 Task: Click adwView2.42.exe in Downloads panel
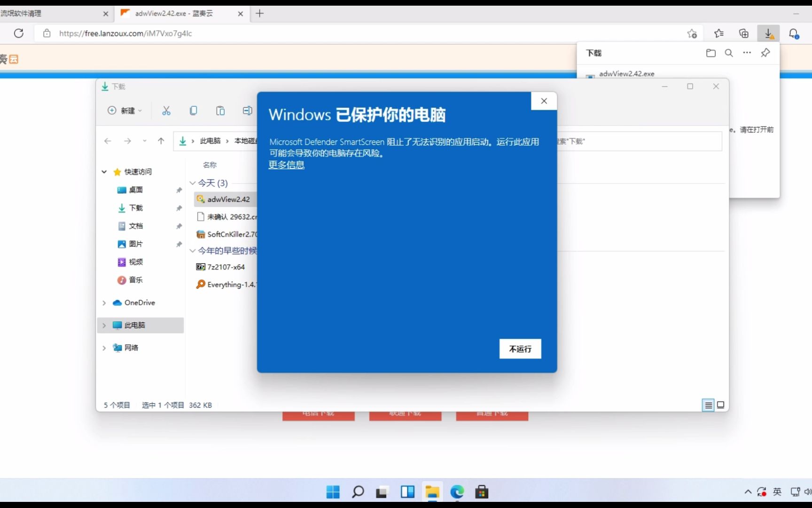[x=626, y=73]
